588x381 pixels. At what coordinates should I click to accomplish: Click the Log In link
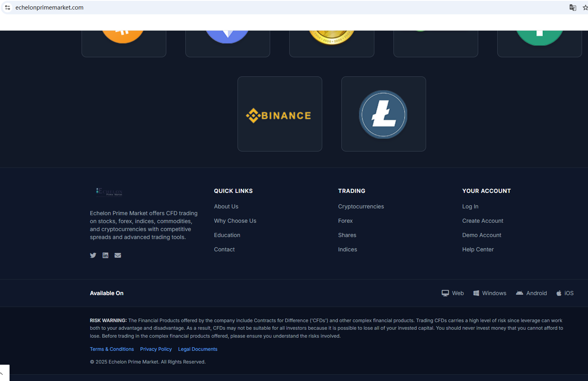(470, 206)
